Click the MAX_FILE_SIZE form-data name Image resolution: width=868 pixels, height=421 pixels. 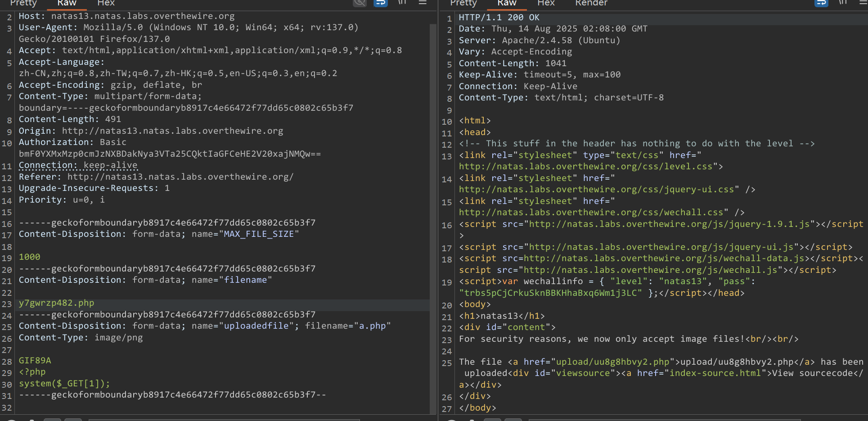pyautogui.click(x=259, y=234)
